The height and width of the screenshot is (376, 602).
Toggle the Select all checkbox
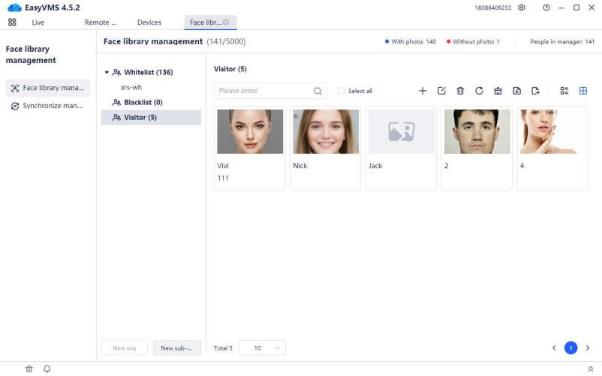click(x=341, y=91)
